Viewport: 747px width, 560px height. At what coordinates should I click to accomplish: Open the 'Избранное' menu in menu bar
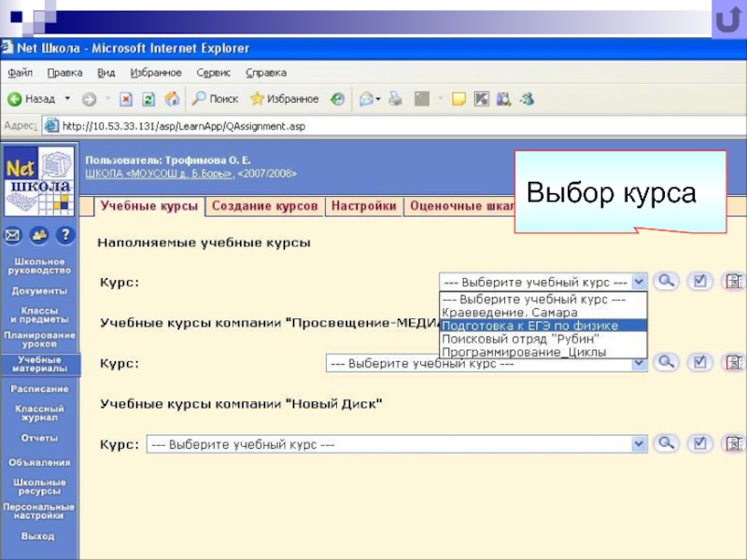pyautogui.click(x=156, y=73)
